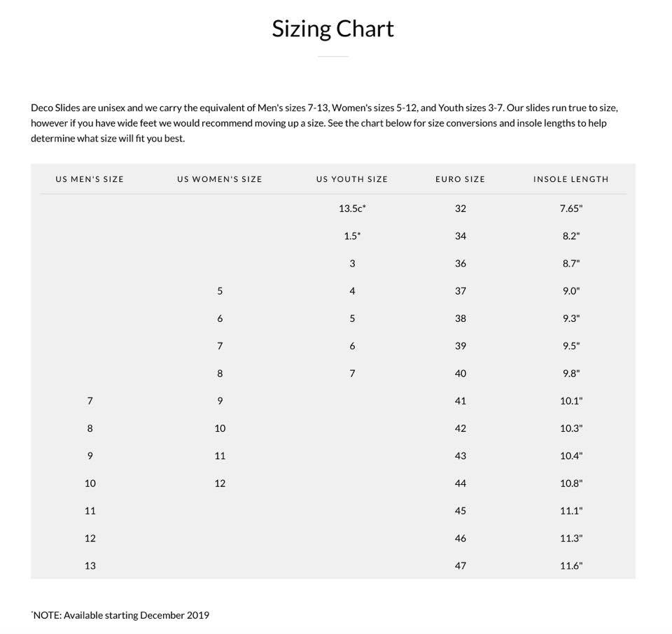Click the December 2019 availability note
Viewport: 672px width, 634px height.
pos(120,615)
